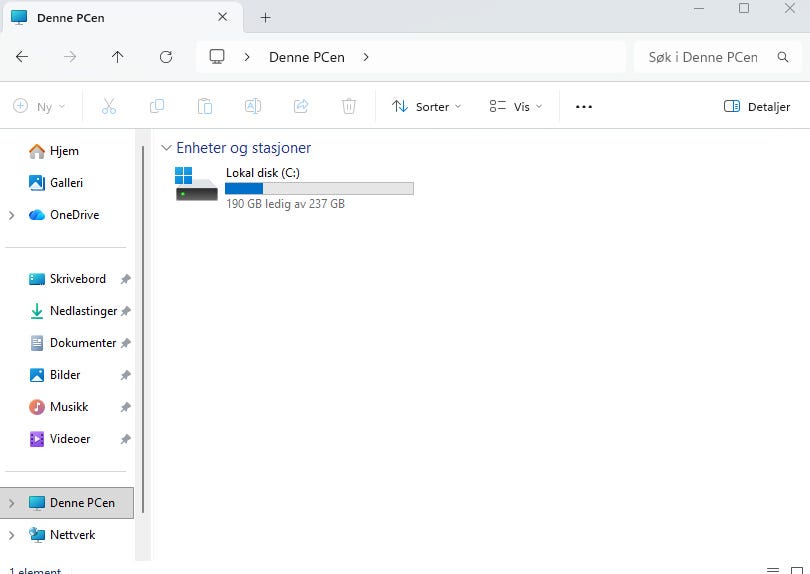This screenshot has width=810, height=574.
Task: Maximize the File Explorer window
Action: [744, 8]
